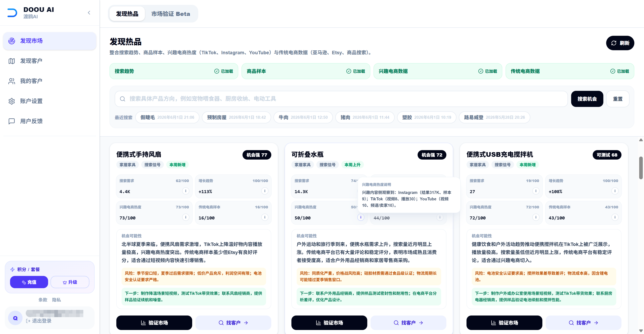Click the 便携式手持风扇 card title

coord(139,155)
